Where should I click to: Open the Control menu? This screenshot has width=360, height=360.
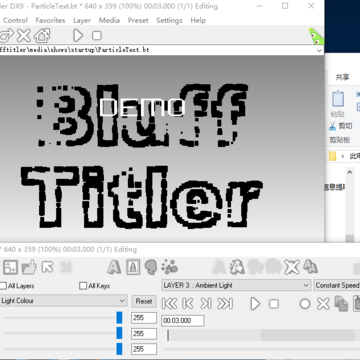[x=15, y=20]
